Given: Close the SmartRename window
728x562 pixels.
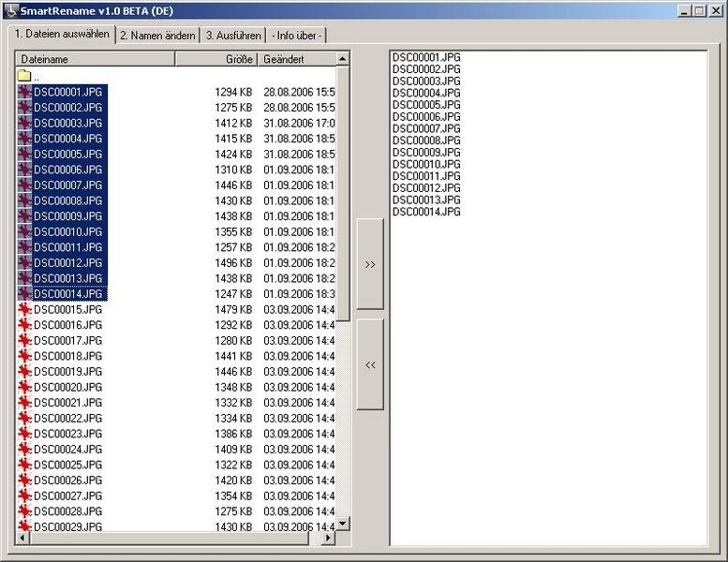Looking at the screenshot, I should (716, 10).
